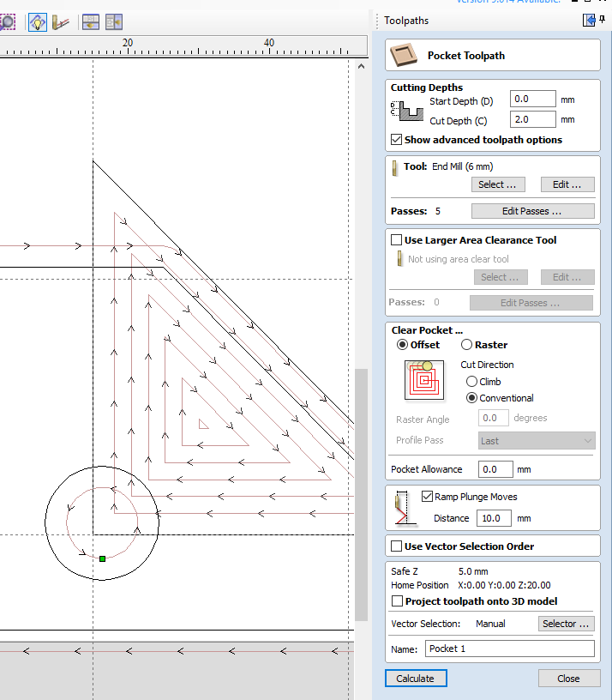Open Edit Passes for the tool
The width and height of the screenshot is (612, 700).
(532, 211)
